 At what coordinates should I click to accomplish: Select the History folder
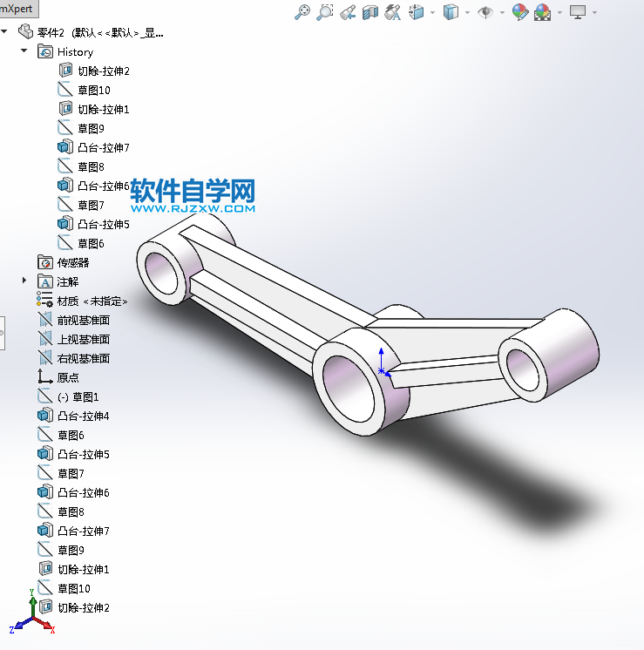(65, 51)
